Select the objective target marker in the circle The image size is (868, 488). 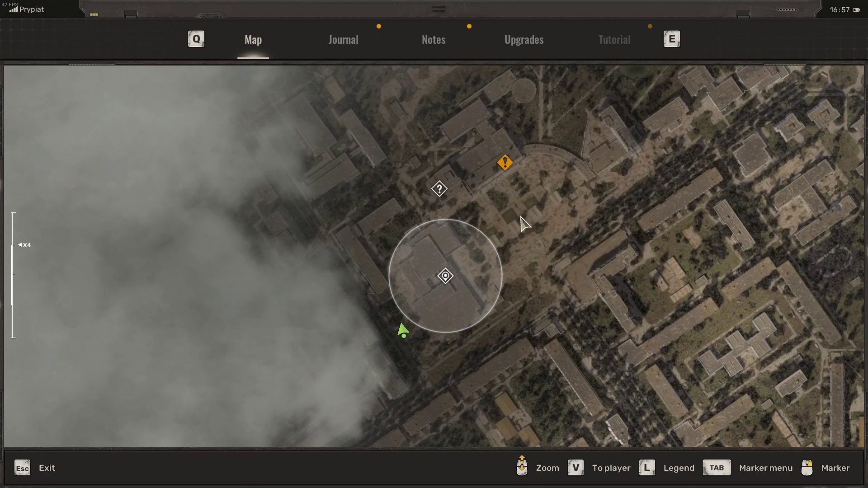pos(445,276)
